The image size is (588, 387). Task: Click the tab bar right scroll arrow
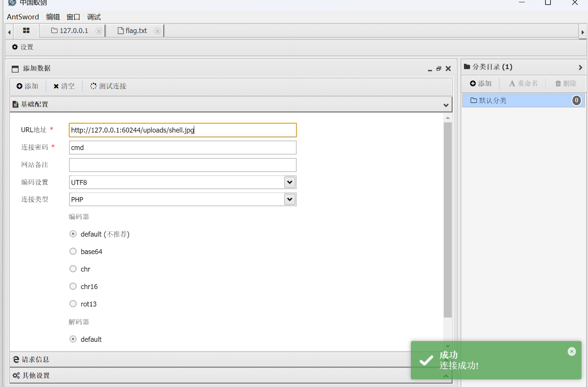583,32
